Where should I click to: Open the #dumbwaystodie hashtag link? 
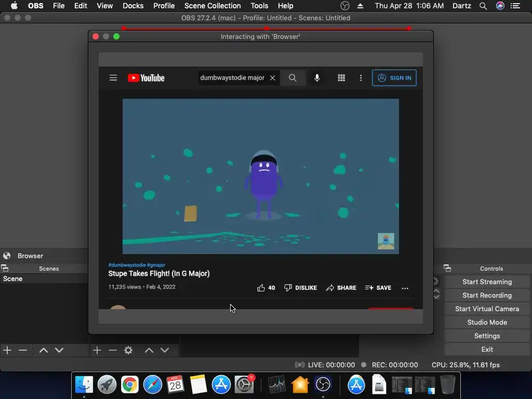[x=127, y=265]
